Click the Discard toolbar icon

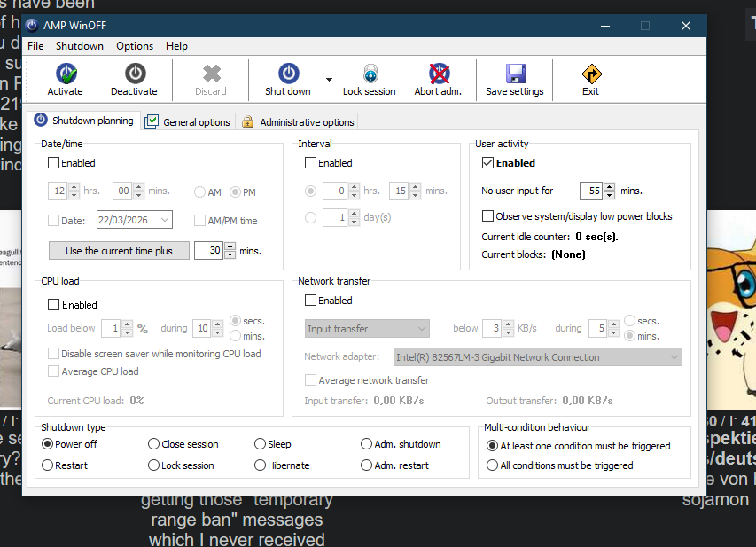pos(211,74)
